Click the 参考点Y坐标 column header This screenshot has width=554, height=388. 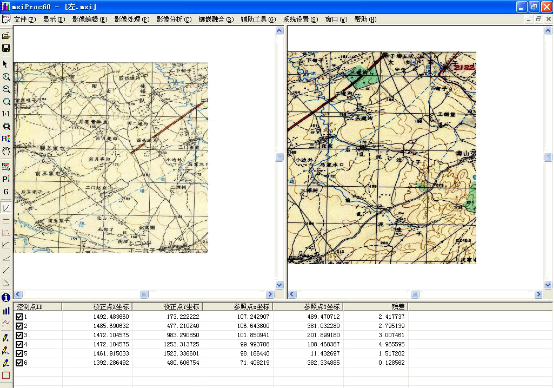point(308,307)
